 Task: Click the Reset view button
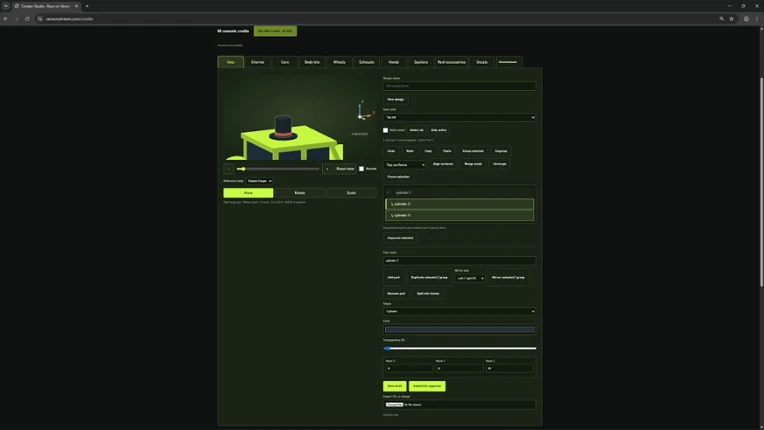345,169
